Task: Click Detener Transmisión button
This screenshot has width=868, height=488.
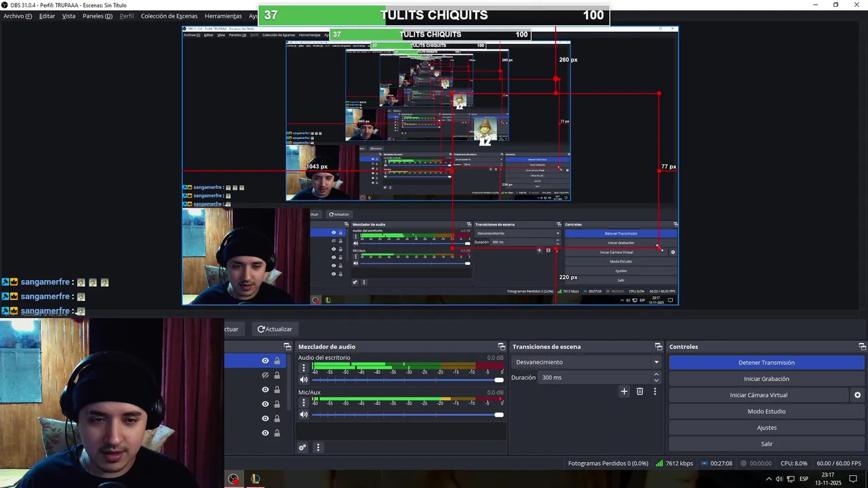Action: click(x=766, y=363)
